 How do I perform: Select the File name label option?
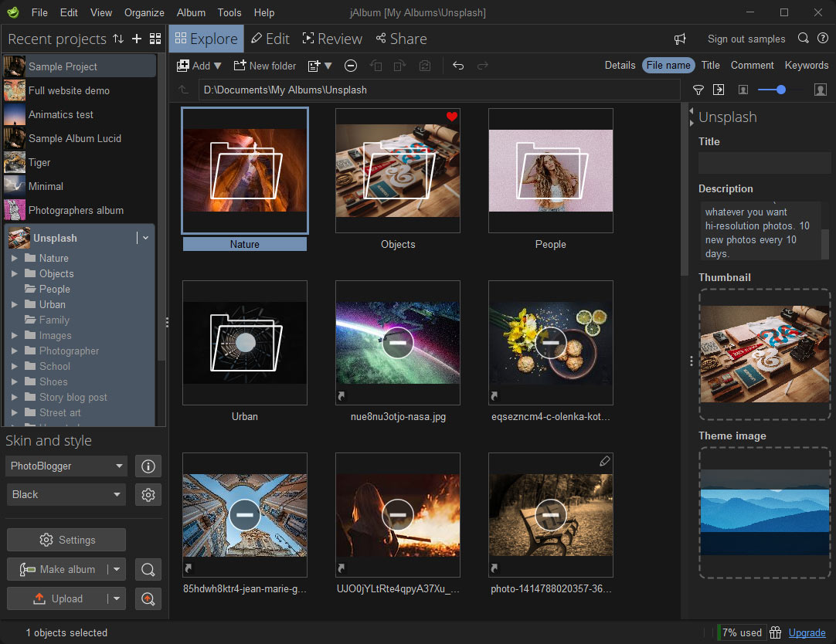point(668,66)
